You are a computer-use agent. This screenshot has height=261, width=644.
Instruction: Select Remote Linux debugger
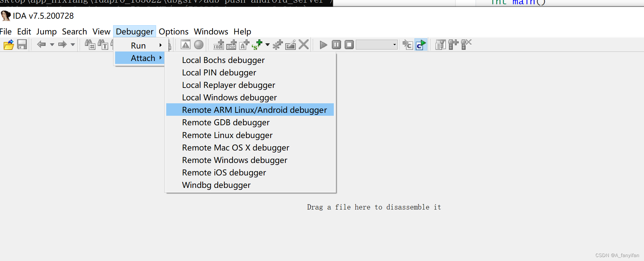[250, 135]
